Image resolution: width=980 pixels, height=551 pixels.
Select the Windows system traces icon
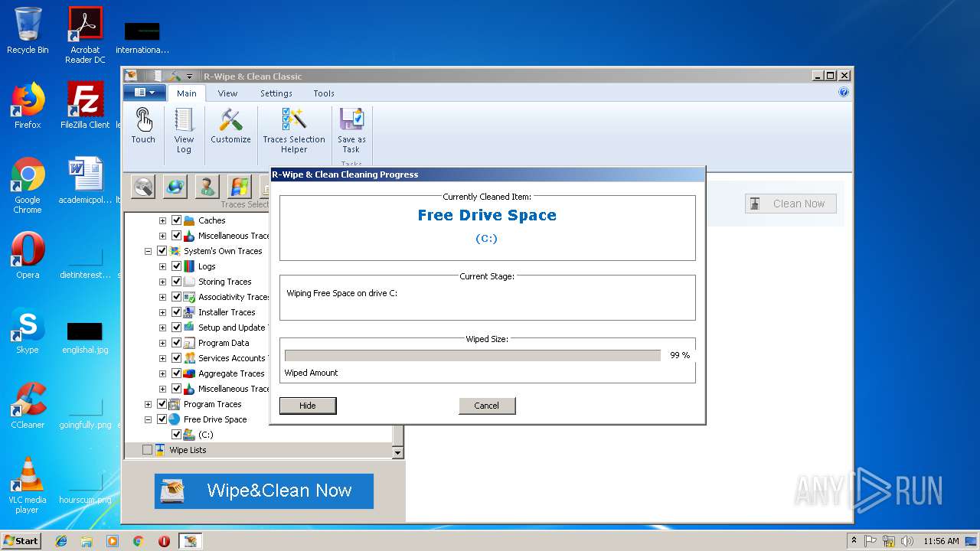click(239, 187)
